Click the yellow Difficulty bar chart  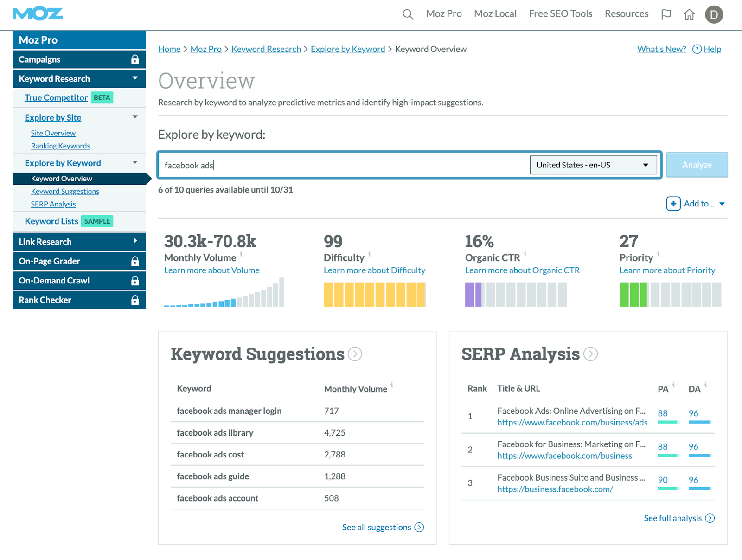(x=375, y=295)
